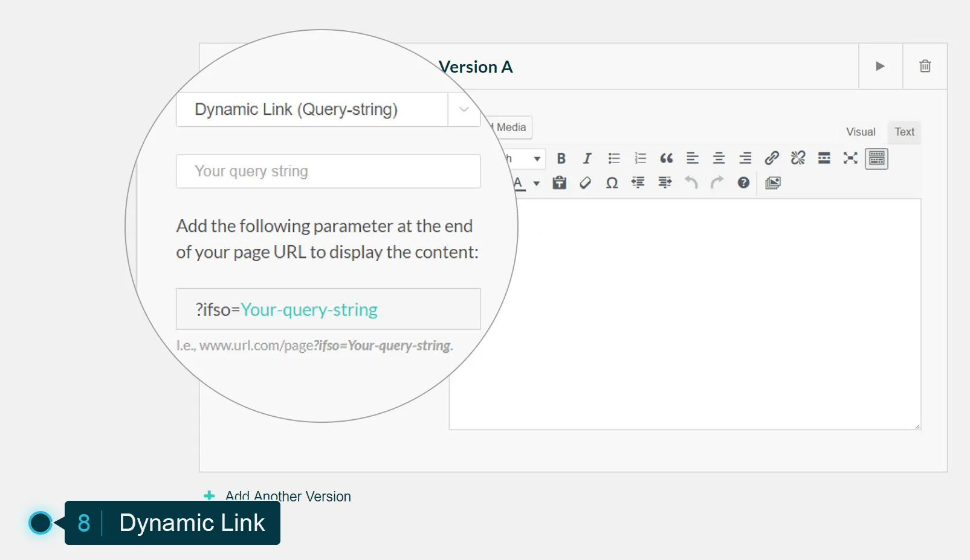Apply italic formatting

point(586,158)
